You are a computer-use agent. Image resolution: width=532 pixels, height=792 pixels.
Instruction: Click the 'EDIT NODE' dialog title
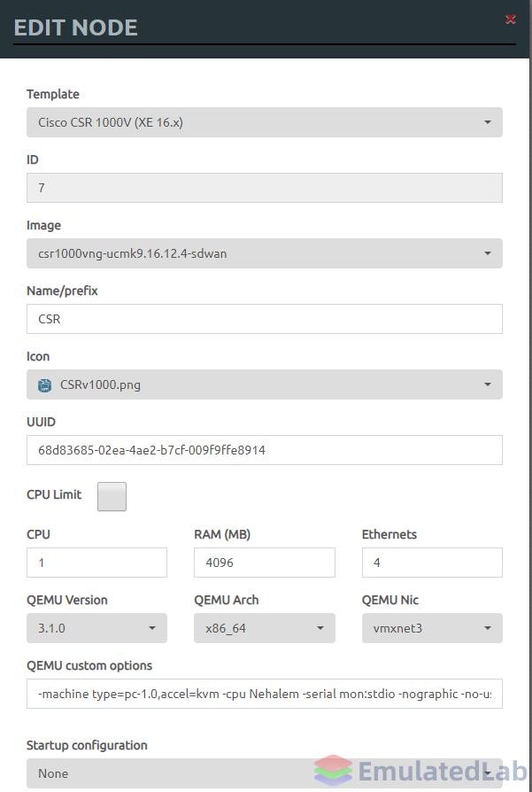tap(76, 27)
